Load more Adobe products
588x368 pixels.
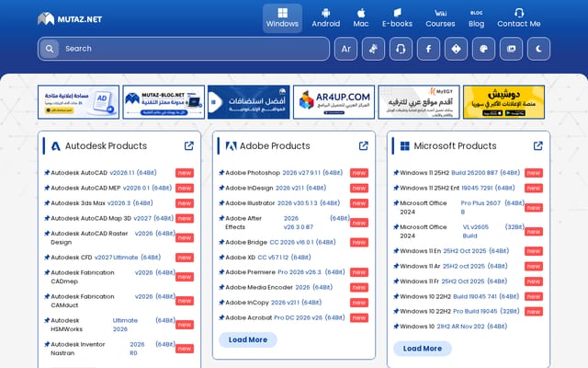coord(248,339)
